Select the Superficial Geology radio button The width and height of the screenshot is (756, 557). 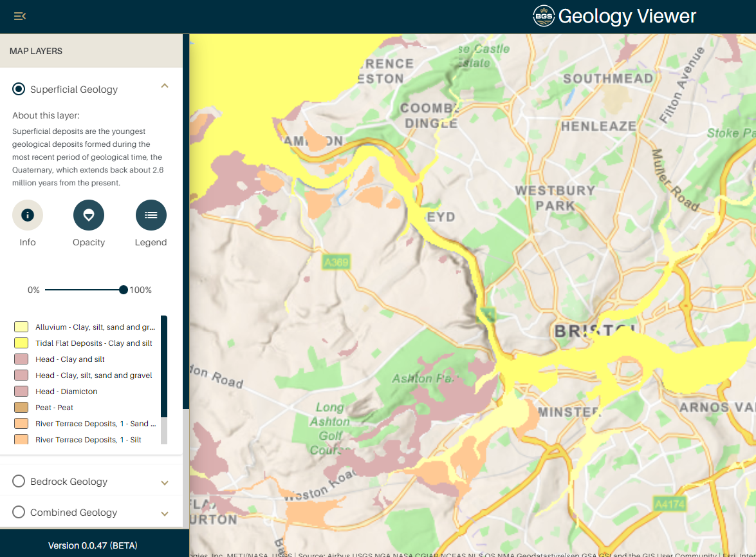tap(19, 89)
